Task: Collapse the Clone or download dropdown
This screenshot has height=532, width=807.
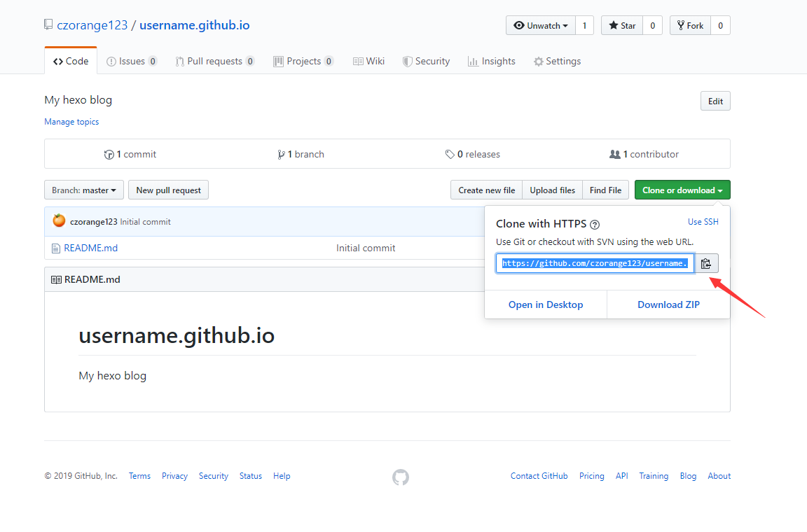Action: click(682, 190)
